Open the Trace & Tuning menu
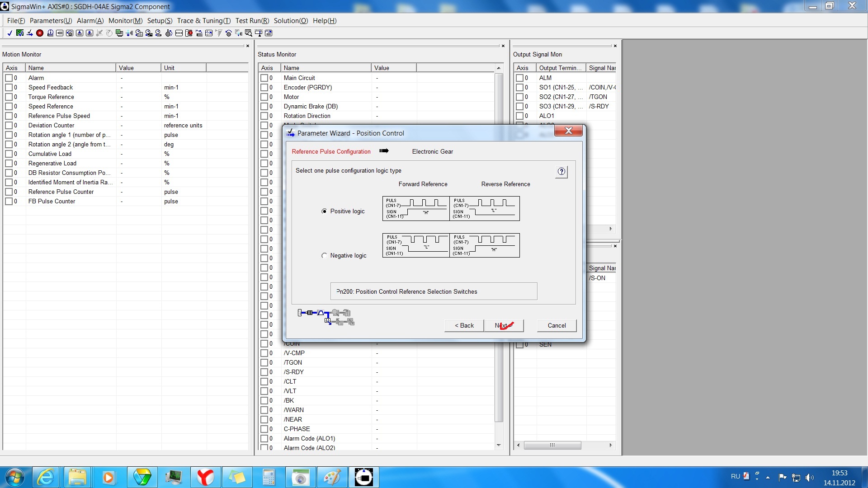This screenshot has width=868, height=488. click(x=203, y=21)
